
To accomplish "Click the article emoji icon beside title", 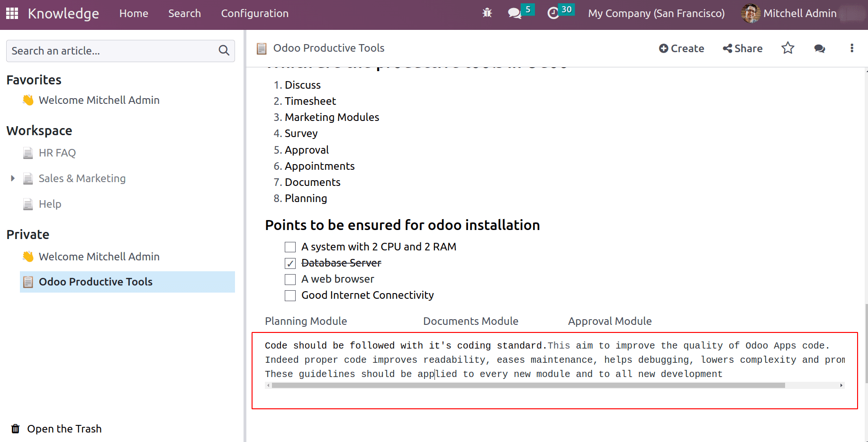I will 262,48.
